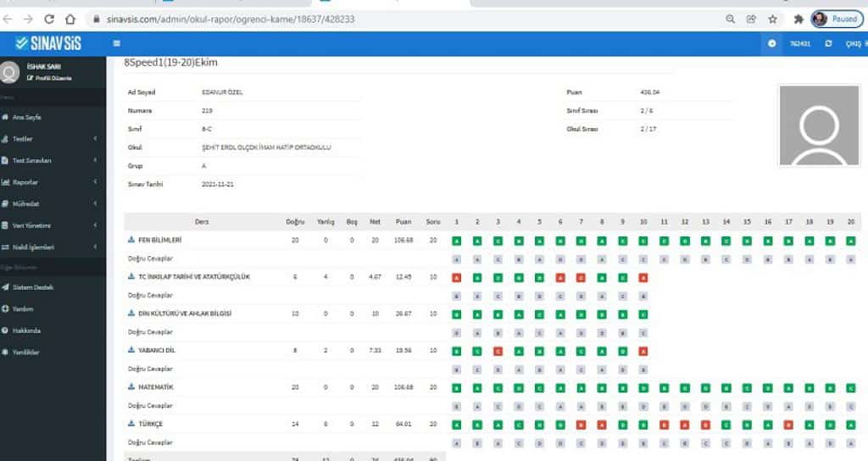Click the student profile photo placeholder

click(819, 125)
